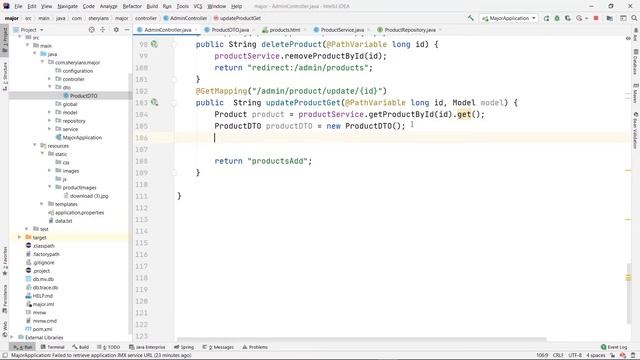640x360 pixels.
Task: Click Locate current file target icon
Action: click(91, 30)
